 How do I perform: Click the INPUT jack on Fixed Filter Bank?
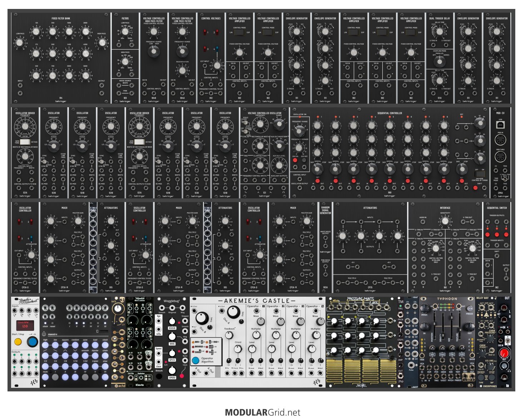coord(20,86)
